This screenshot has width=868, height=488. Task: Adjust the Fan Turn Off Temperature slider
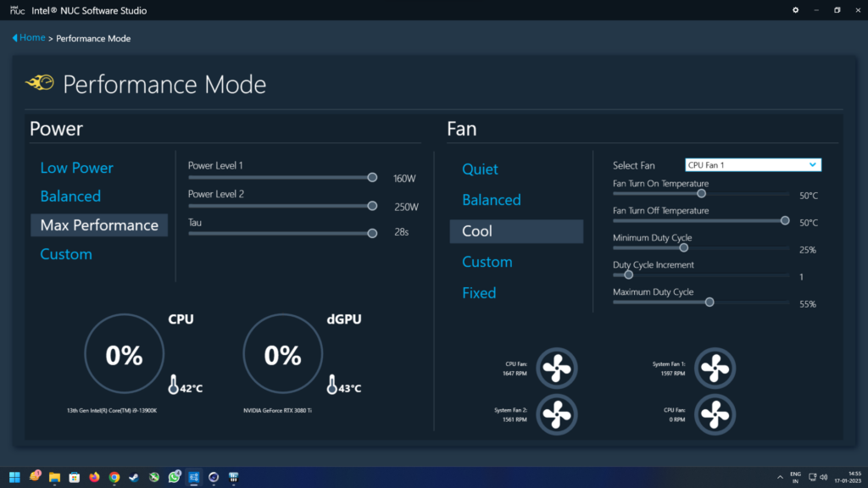pyautogui.click(x=701, y=221)
